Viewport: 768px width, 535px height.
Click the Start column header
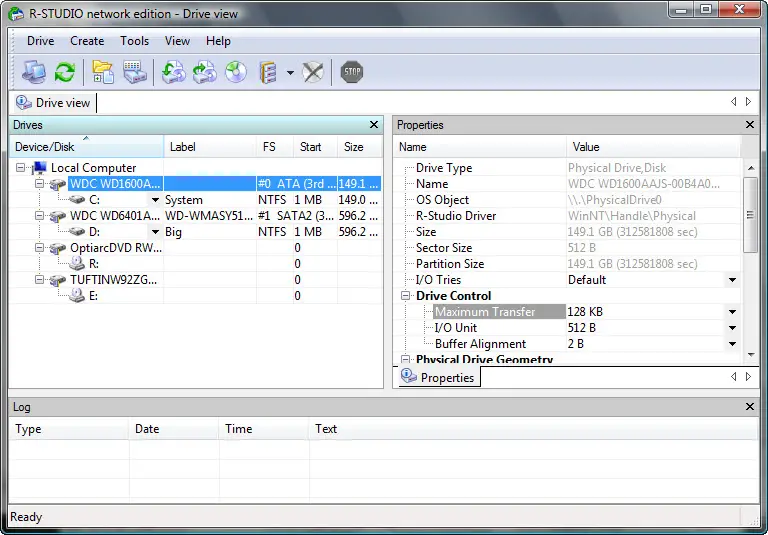(315, 147)
